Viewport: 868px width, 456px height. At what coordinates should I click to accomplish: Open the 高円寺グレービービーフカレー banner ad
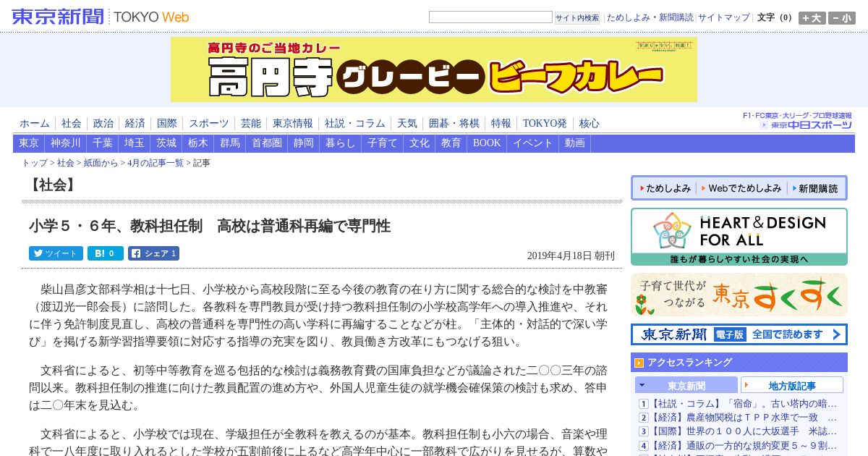click(x=434, y=69)
